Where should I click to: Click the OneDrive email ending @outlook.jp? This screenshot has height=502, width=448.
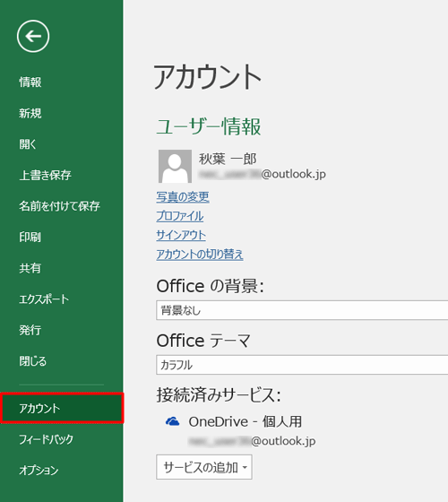[252, 441]
